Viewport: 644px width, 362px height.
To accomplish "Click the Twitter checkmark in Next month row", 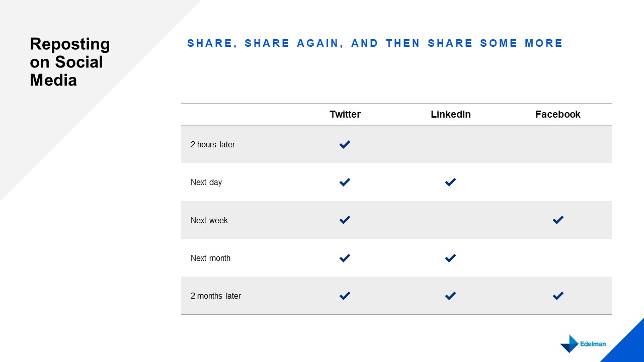I will click(x=345, y=258).
